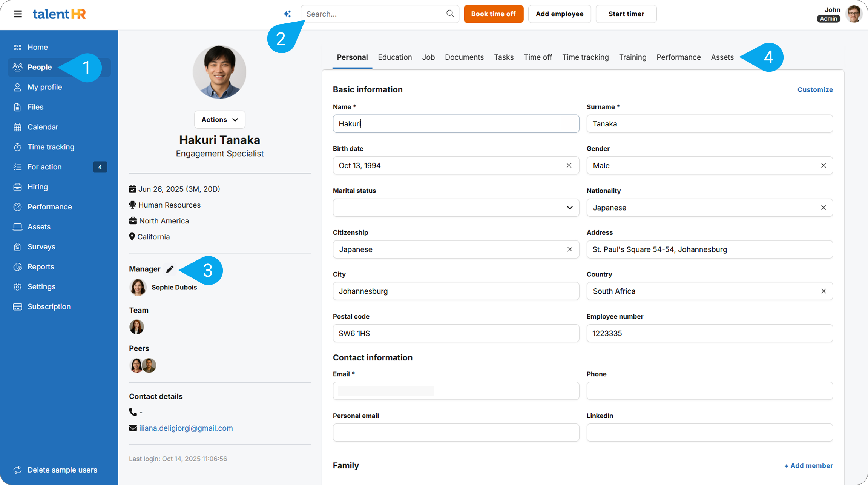Screen dimensions: 868x485
Task: Open Surveys in the sidebar
Action: coord(41,247)
